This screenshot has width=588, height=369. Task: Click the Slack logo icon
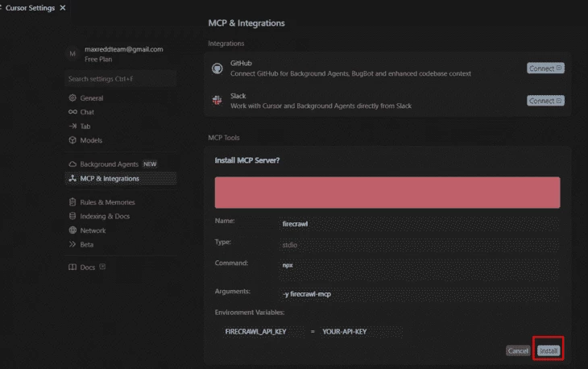click(217, 100)
